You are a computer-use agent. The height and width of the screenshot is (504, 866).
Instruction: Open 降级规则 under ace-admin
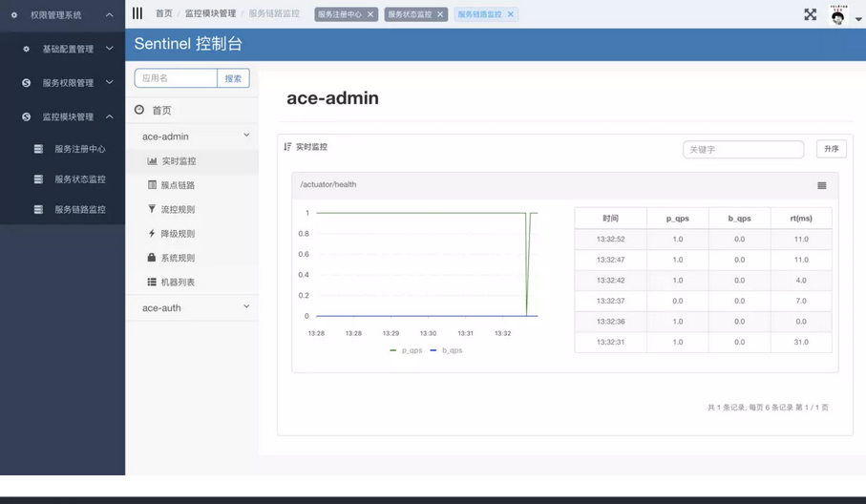coord(178,234)
